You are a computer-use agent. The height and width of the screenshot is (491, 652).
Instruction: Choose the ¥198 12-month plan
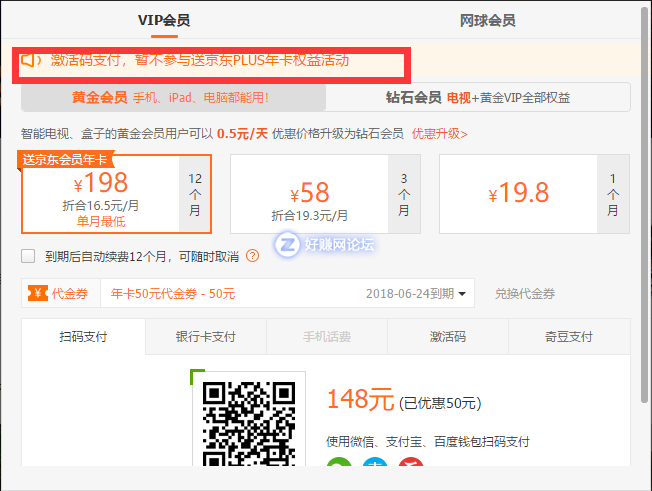[116, 194]
